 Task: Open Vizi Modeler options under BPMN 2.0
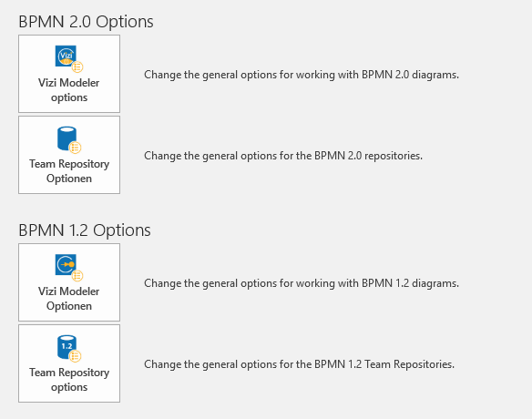tap(69, 74)
